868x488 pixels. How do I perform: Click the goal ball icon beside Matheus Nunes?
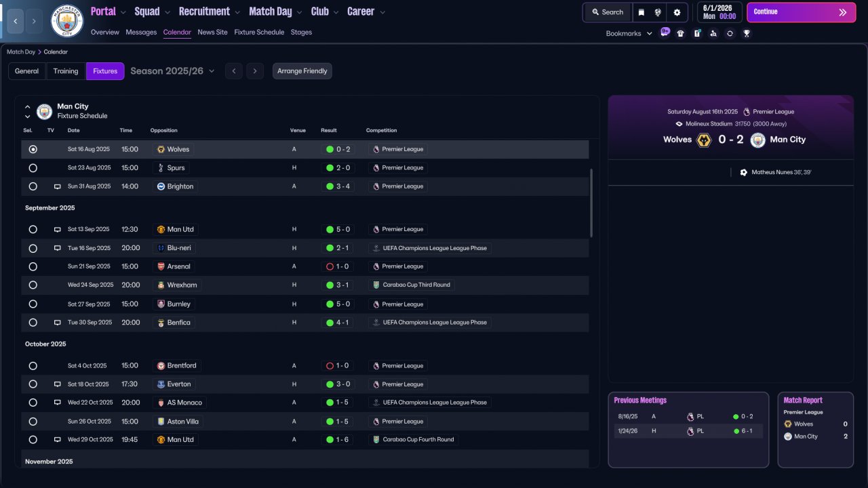click(744, 172)
